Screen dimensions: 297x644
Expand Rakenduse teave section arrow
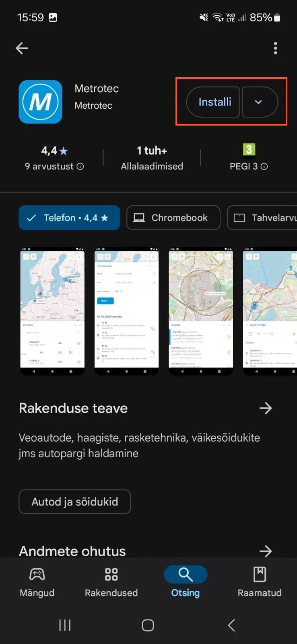tap(266, 408)
